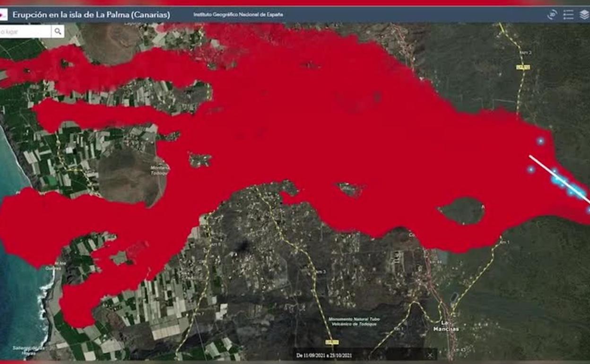The width and height of the screenshot is (590, 364).
Task: Close the date range bar
Action: point(430,355)
